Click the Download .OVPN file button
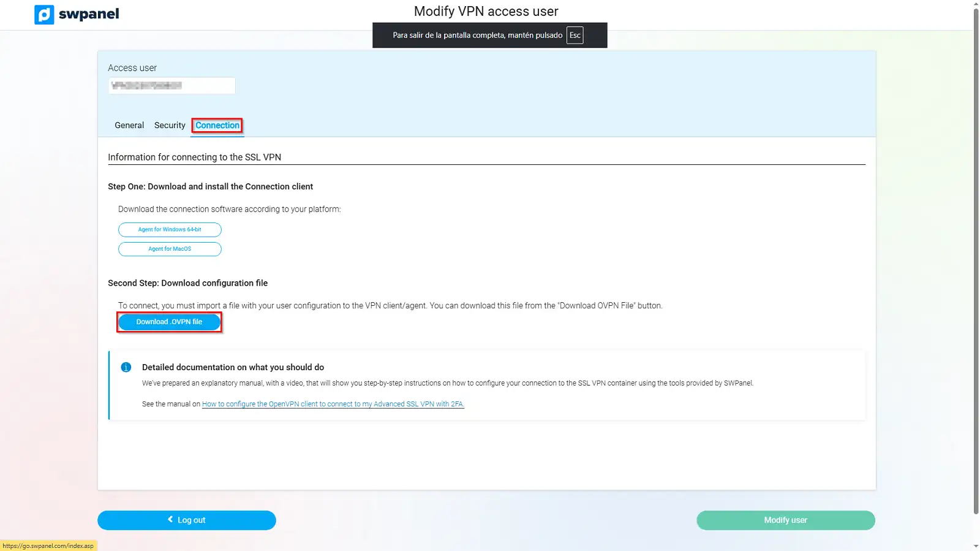980x551 pixels. [x=169, y=322]
